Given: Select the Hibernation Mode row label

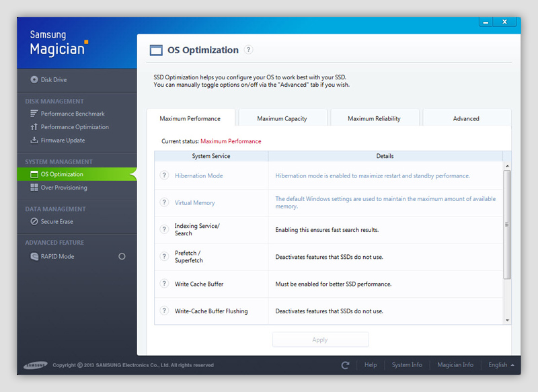Looking at the screenshot, I should (x=199, y=175).
